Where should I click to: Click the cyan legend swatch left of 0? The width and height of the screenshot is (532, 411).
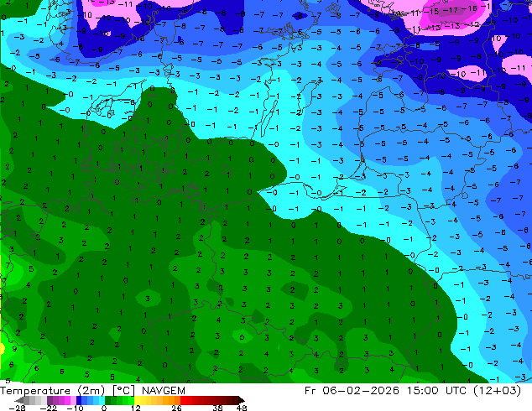102,400
